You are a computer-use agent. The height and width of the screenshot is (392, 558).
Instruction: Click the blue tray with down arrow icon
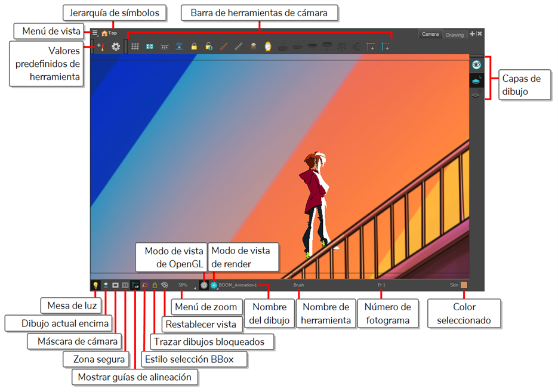click(180, 47)
